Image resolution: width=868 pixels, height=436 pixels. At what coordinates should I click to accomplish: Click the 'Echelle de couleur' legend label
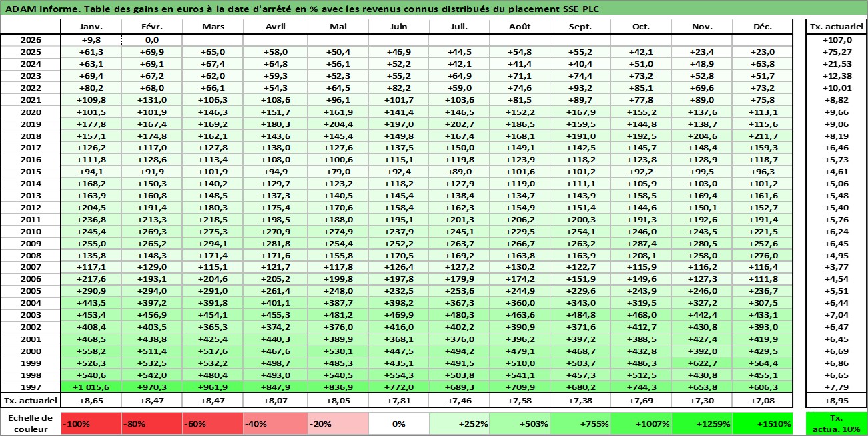[30, 423]
